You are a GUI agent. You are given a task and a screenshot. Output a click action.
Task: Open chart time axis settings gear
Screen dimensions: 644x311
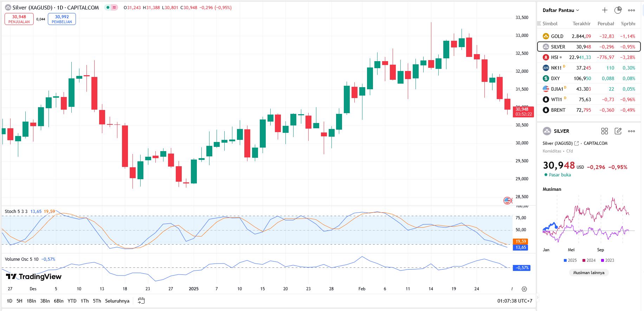[x=524, y=289]
